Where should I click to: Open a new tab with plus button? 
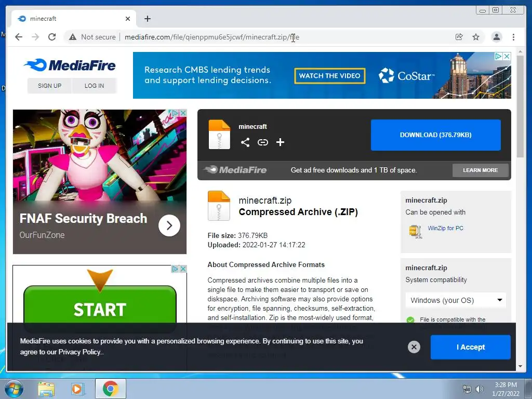tap(147, 19)
